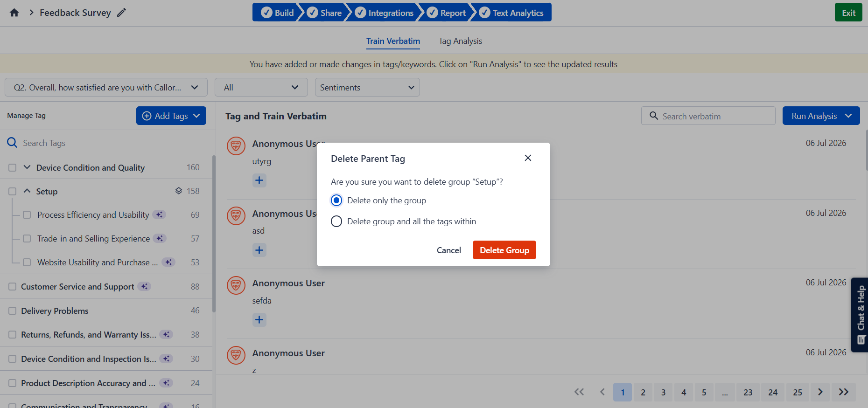868x408 pixels.
Task: Jump to last page of verbatims
Action: coord(844,392)
